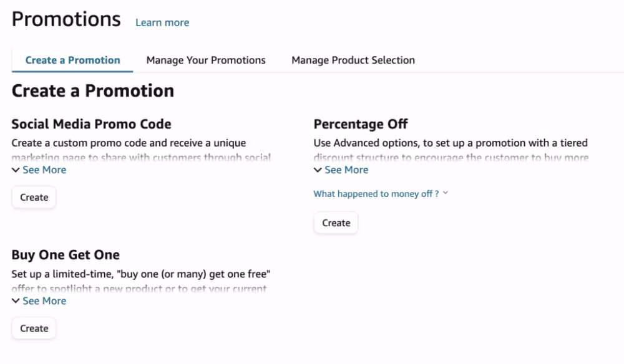Expand See More text for Buy One Get One

(44, 301)
